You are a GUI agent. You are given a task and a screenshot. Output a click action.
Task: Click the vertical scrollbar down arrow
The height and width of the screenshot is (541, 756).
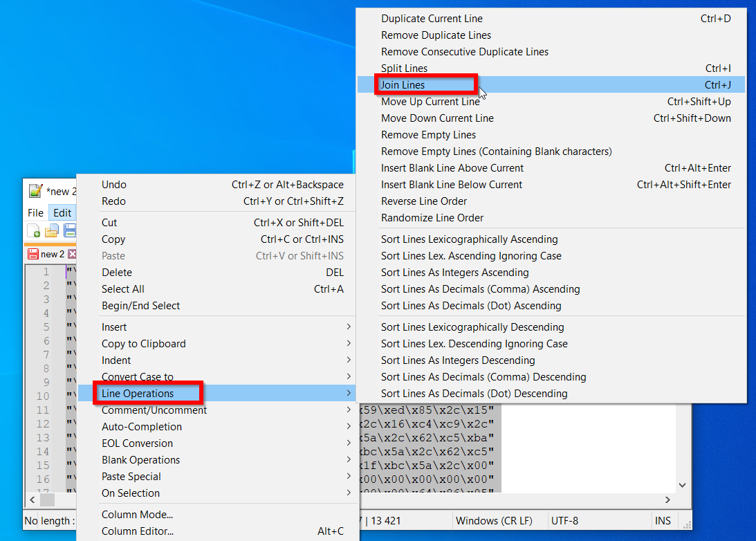click(x=683, y=486)
